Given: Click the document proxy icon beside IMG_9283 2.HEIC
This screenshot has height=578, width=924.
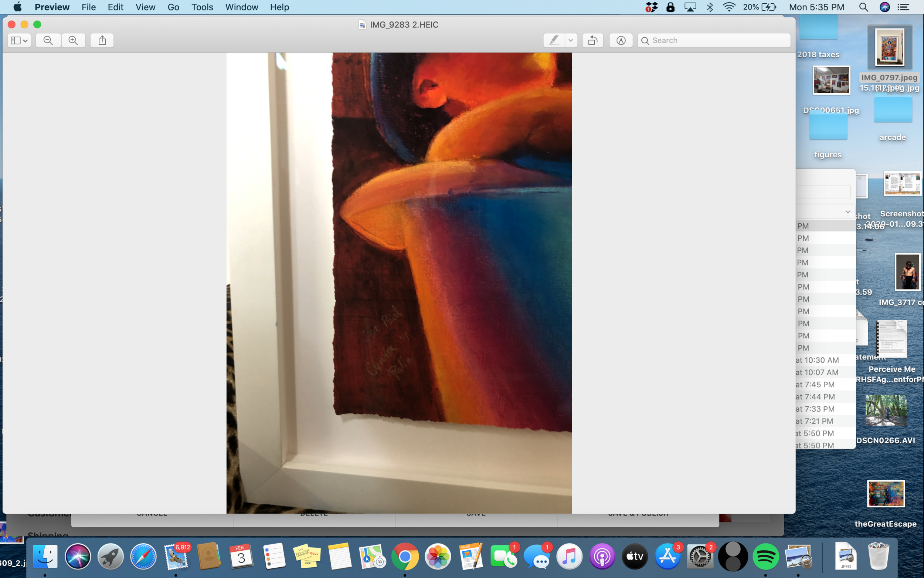Looking at the screenshot, I should [x=362, y=25].
